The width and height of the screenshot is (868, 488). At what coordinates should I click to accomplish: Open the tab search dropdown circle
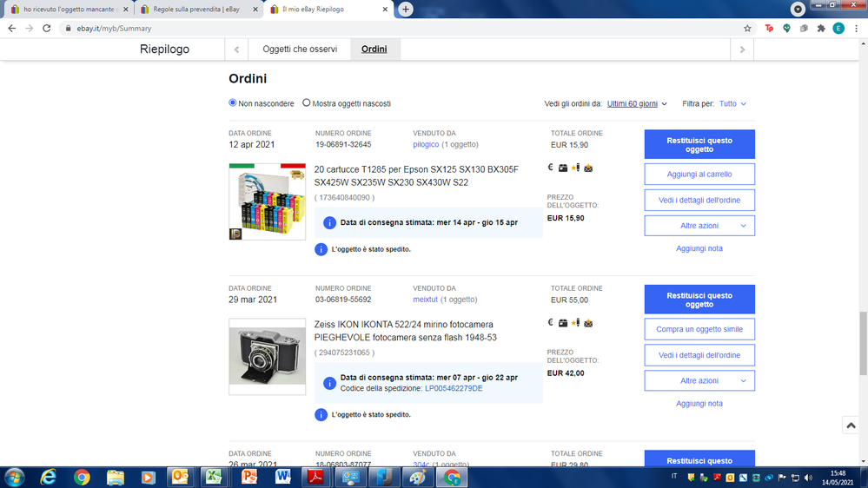coord(797,9)
